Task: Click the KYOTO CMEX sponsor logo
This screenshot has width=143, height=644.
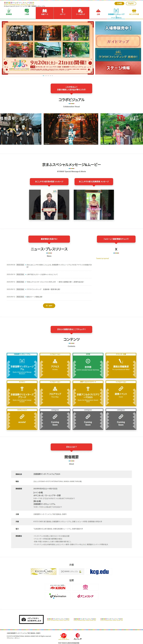Action: click(x=44, y=572)
